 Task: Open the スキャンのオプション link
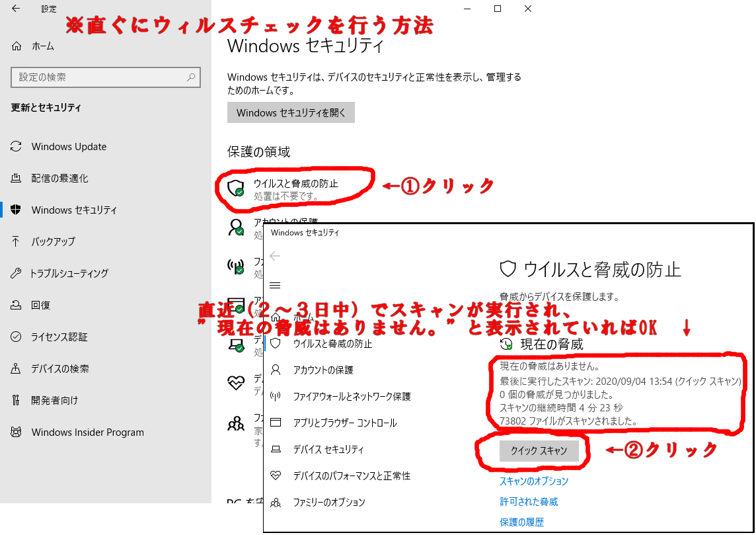click(534, 481)
